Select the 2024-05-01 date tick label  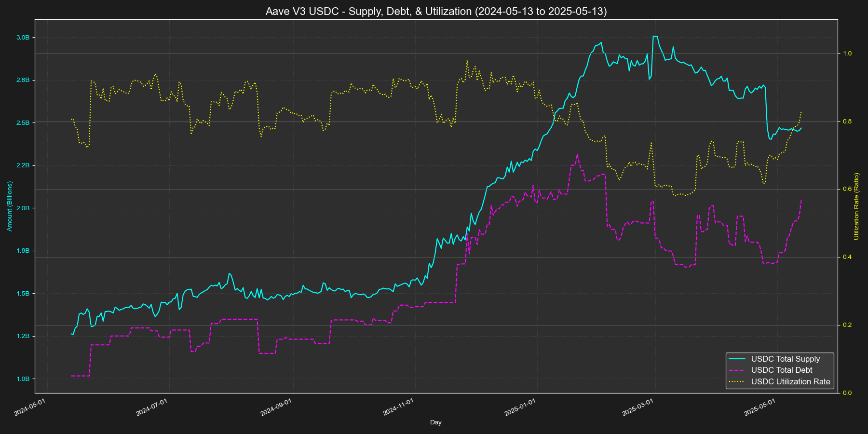(30, 407)
